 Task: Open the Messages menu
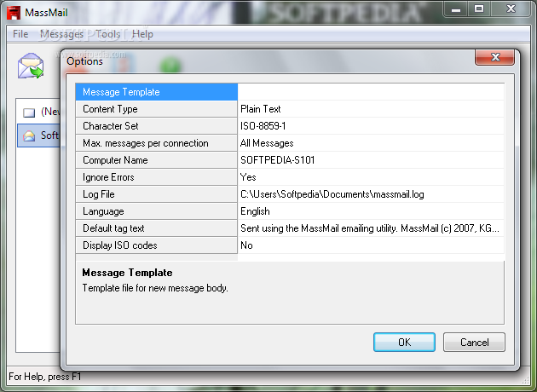click(61, 34)
